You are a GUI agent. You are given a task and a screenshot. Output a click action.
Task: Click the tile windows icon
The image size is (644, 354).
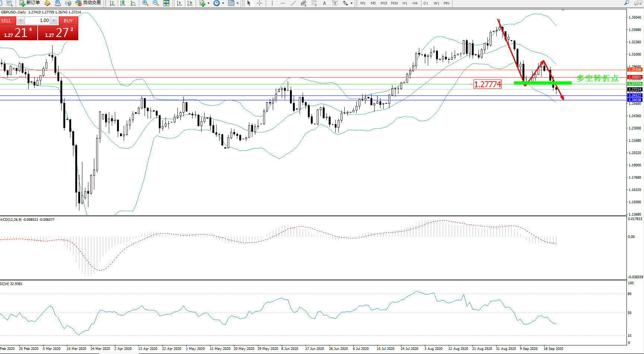(166, 3)
